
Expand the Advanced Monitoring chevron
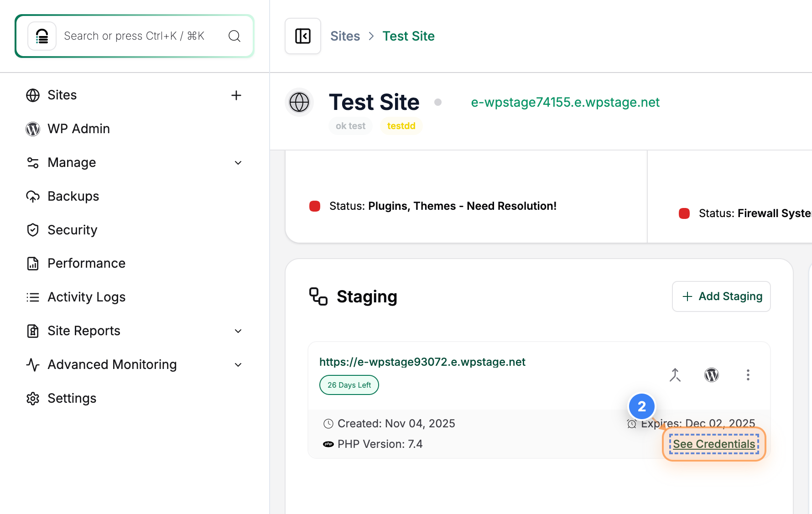point(238,365)
